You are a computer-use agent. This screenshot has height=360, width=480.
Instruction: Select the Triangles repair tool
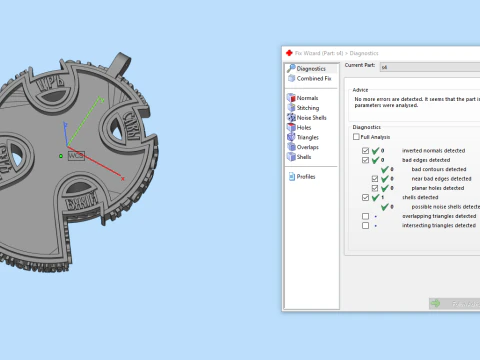coord(303,137)
